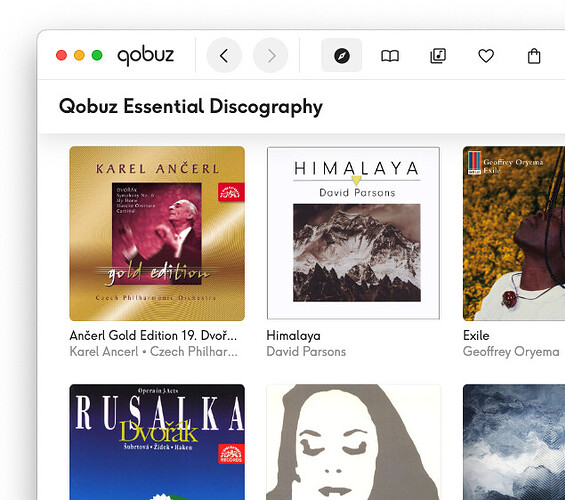Open the Karel Ančerl Gold Edition album cover
565x500 pixels.
pos(157,233)
